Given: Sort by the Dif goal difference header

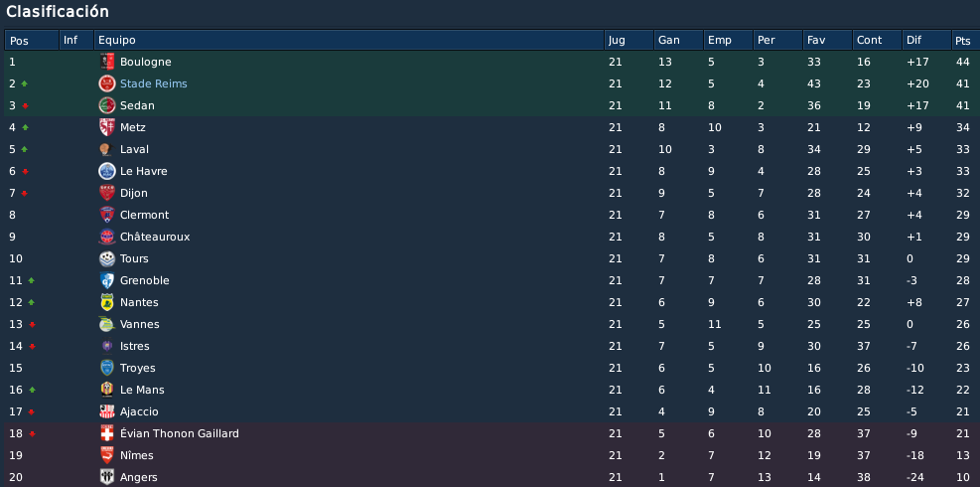Looking at the screenshot, I should 926,40.
